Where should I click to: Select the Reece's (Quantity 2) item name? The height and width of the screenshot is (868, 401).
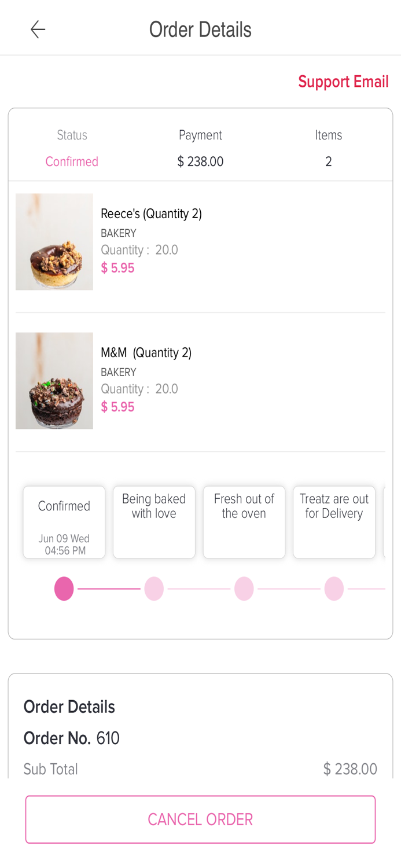(x=152, y=214)
